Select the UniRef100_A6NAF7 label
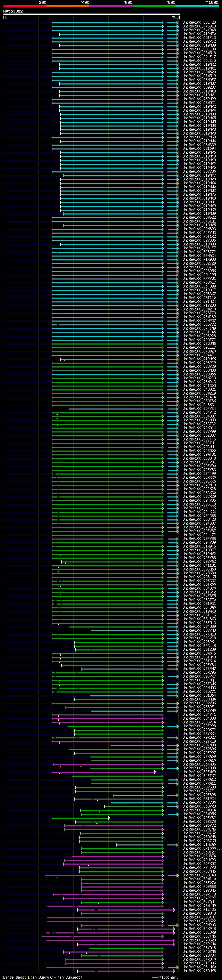The width and height of the screenshot is (222, 980). [199, 80]
